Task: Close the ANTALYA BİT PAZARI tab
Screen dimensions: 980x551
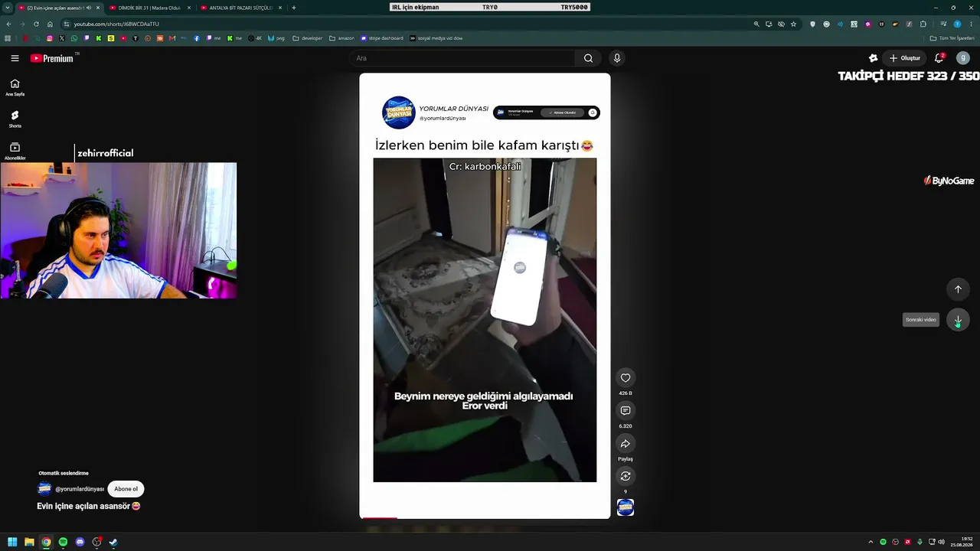Action: pyautogui.click(x=280, y=8)
